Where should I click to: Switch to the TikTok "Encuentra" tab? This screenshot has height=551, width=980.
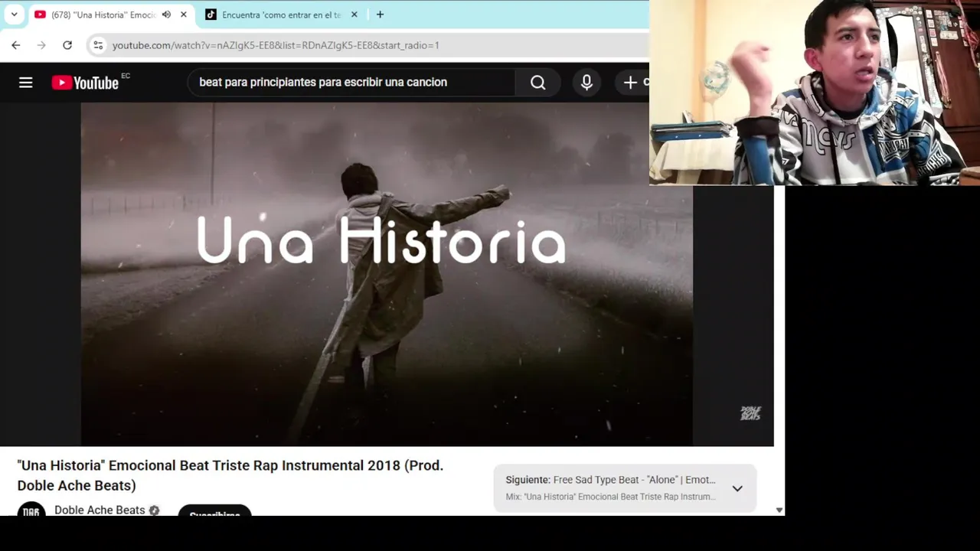[280, 15]
